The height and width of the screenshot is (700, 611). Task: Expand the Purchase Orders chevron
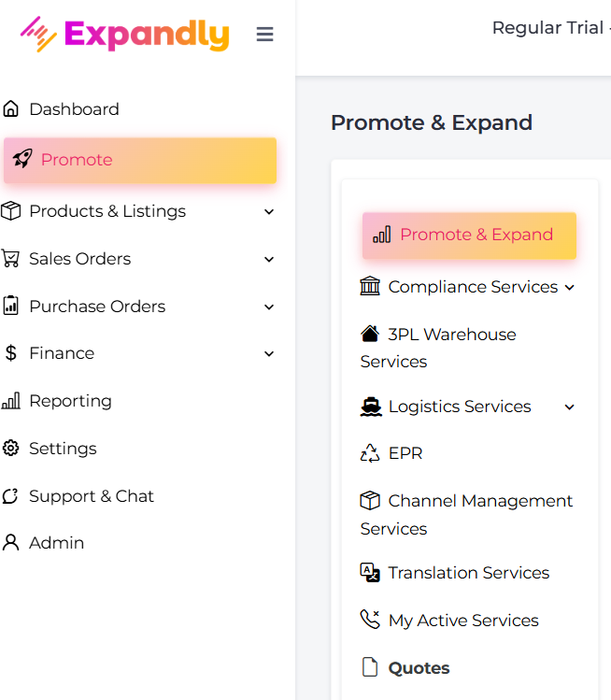269,307
